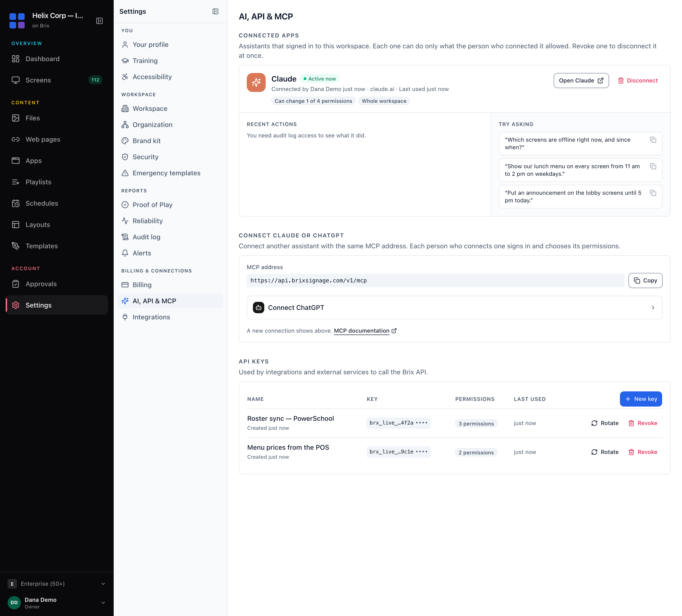The height and width of the screenshot is (616, 682).
Task: Copy the "Which screens are offline" prompt
Action: tap(653, 140)
